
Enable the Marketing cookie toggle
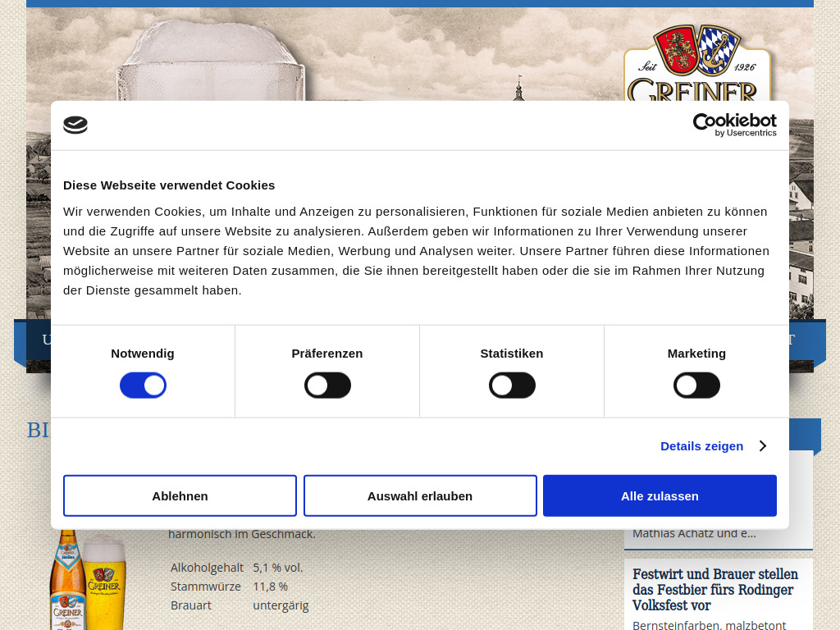pyautogui.click(x=696, y=385)
